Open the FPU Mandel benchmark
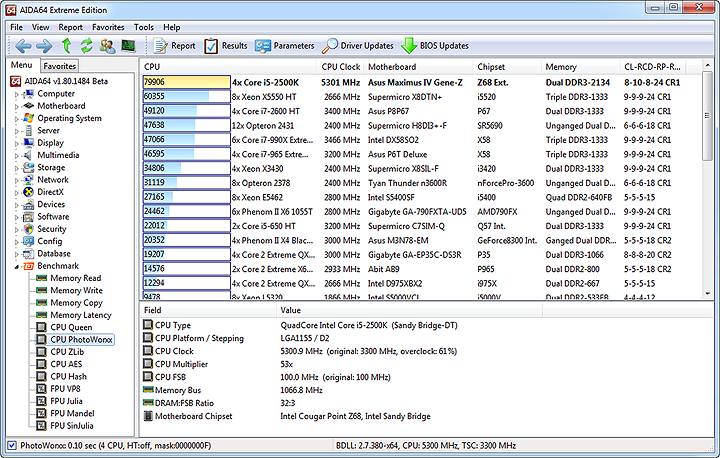Screen dimensions: 720x458 (72, 413)
